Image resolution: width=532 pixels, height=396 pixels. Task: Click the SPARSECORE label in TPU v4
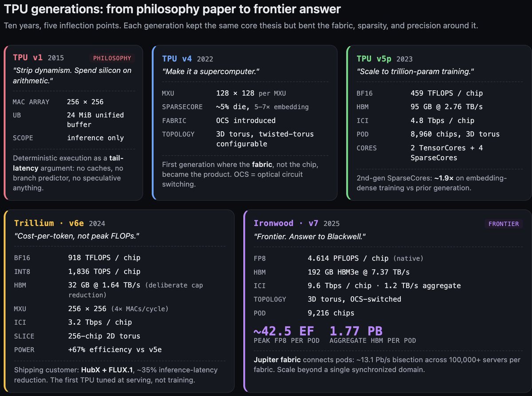point(182,107)
